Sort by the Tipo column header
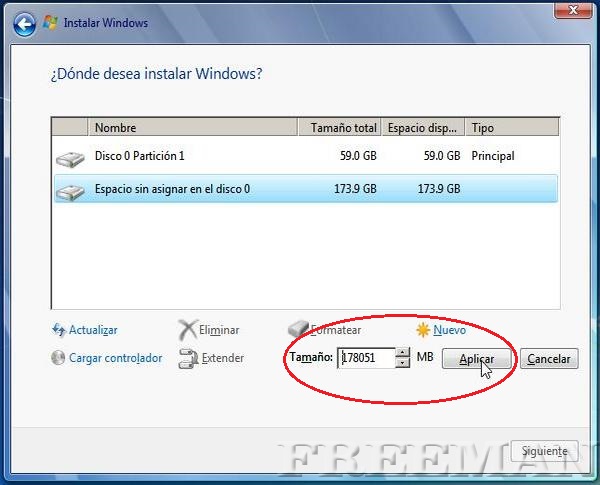The height and width of the screenshot is (485, 600). [x=512, y=127]
